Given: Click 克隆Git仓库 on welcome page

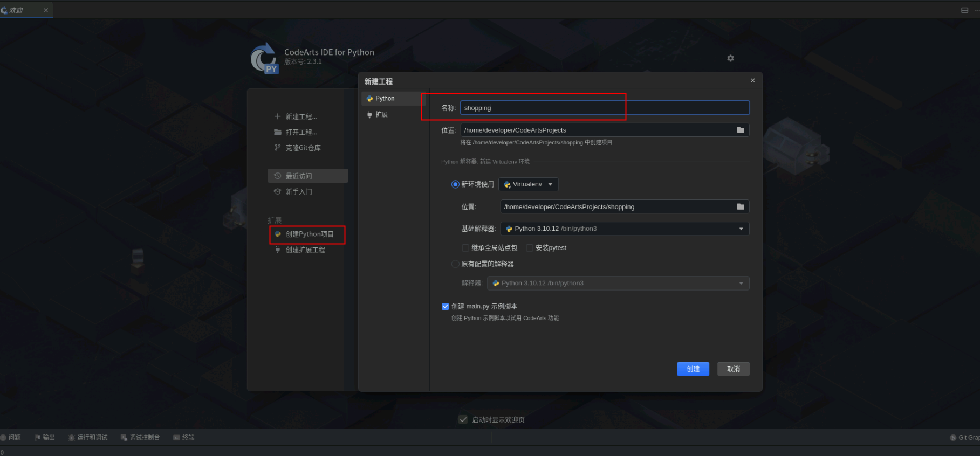Looking at the screenshot, I should coord(298,148).
